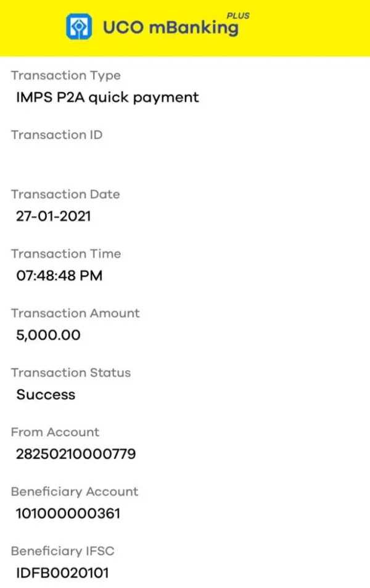Select the Transaction Time label
The height and width of the screenshot is (588, 370).
click(x=66, y=254)
